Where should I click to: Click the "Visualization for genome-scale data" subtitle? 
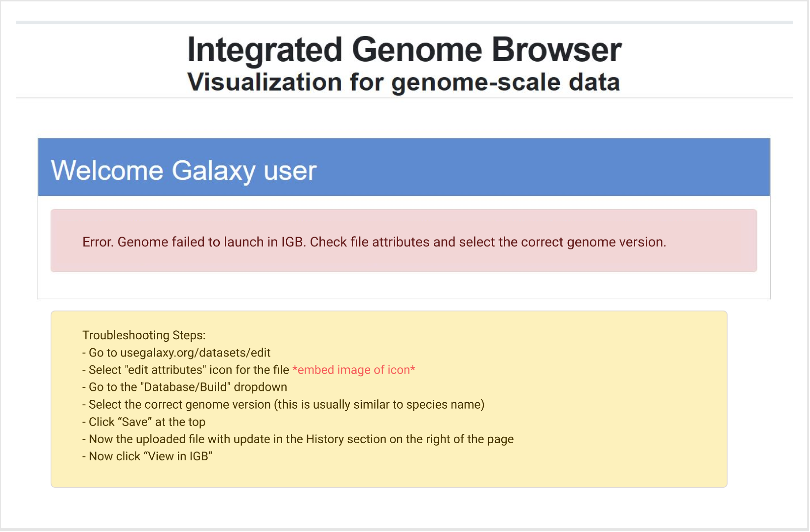point(404,82)
